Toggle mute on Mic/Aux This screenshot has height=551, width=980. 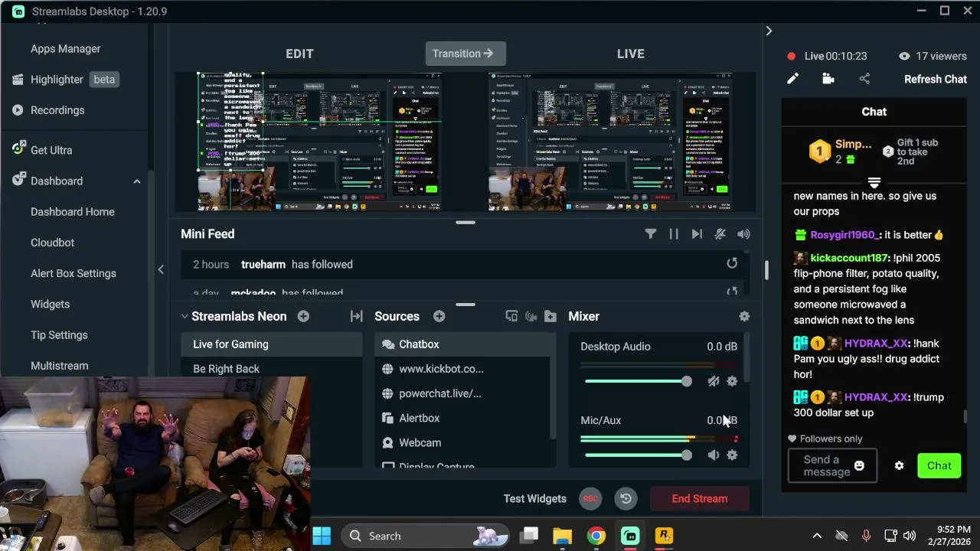coord(714,455)
